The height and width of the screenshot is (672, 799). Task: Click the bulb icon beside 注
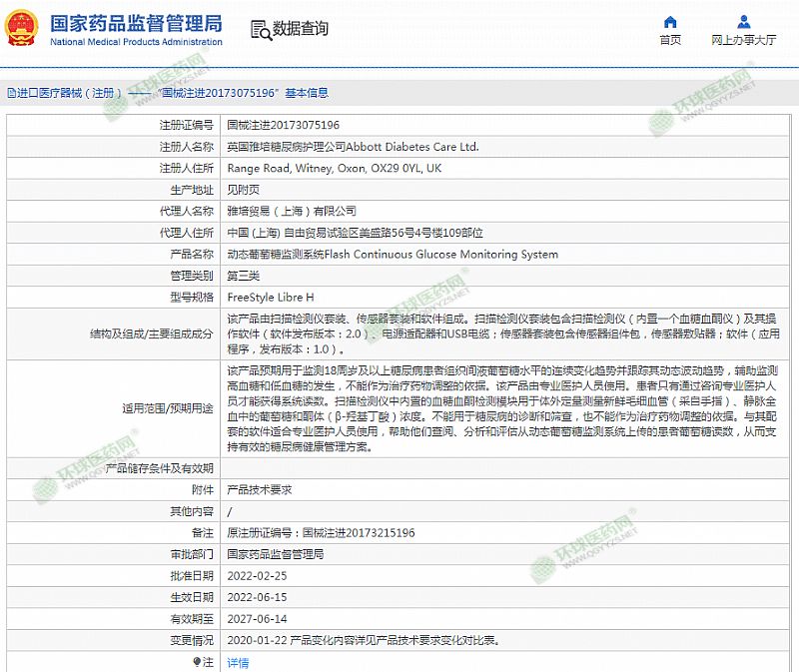coord(197,661)
